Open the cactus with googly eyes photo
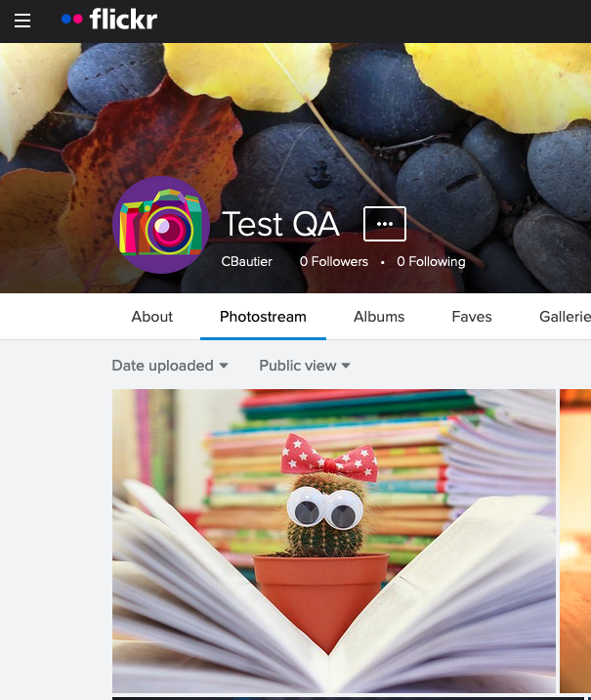 (x=334, y=541)
